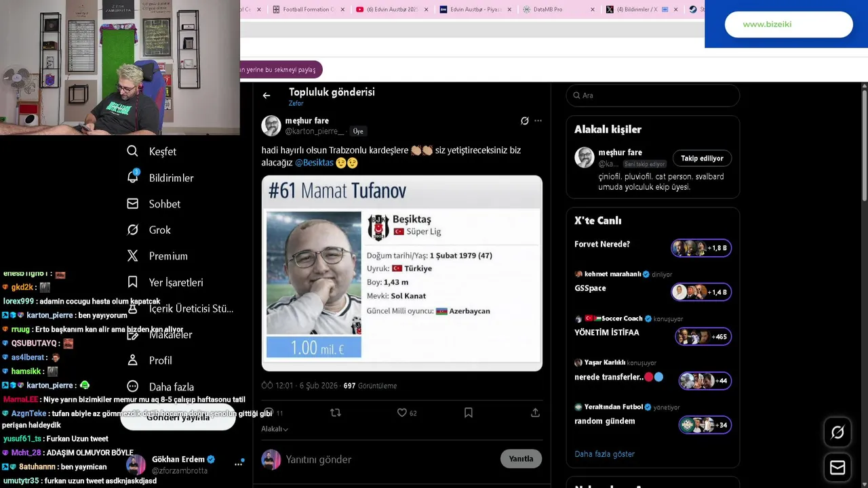Open Grok from the sidebar icon
The height and width of the screenshot is (488, 868).
133,230
